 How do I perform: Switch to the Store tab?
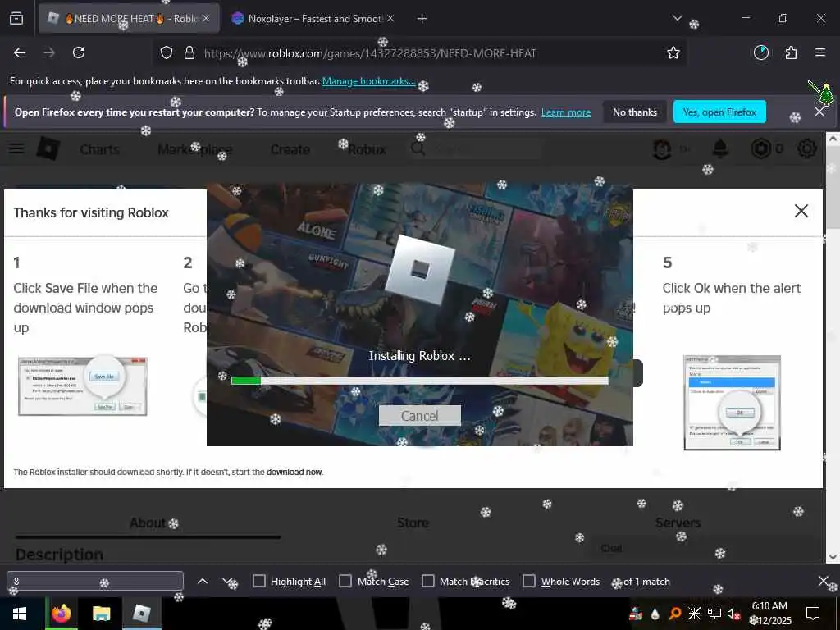[x=413, y=523]
